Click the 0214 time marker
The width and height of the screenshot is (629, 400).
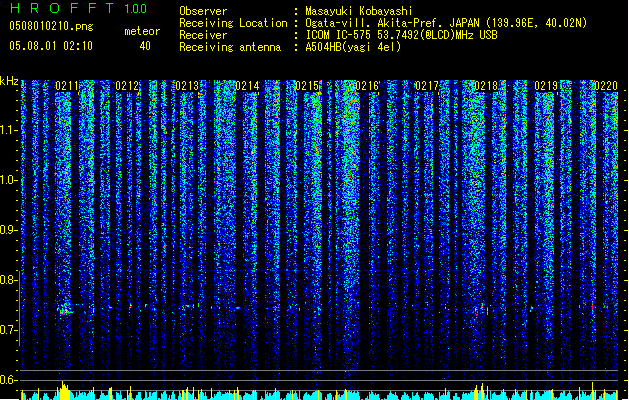click(x=247, y=86)
